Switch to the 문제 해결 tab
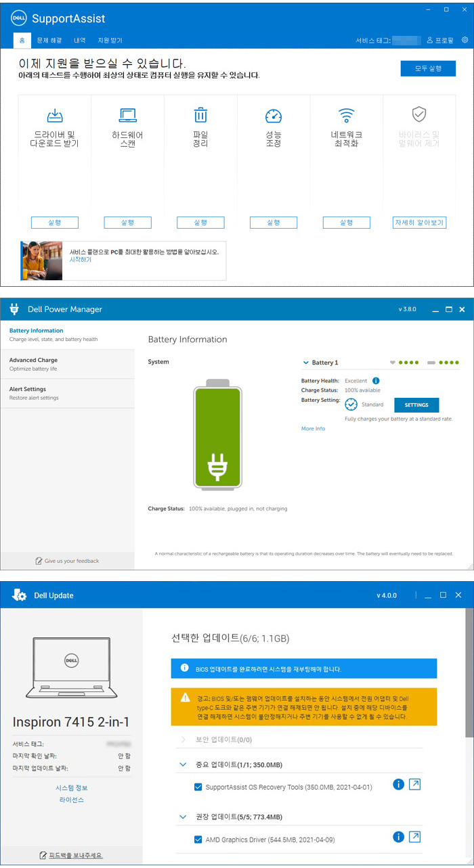474x868 pixels. pyautogui.click(x=49, y=41)
